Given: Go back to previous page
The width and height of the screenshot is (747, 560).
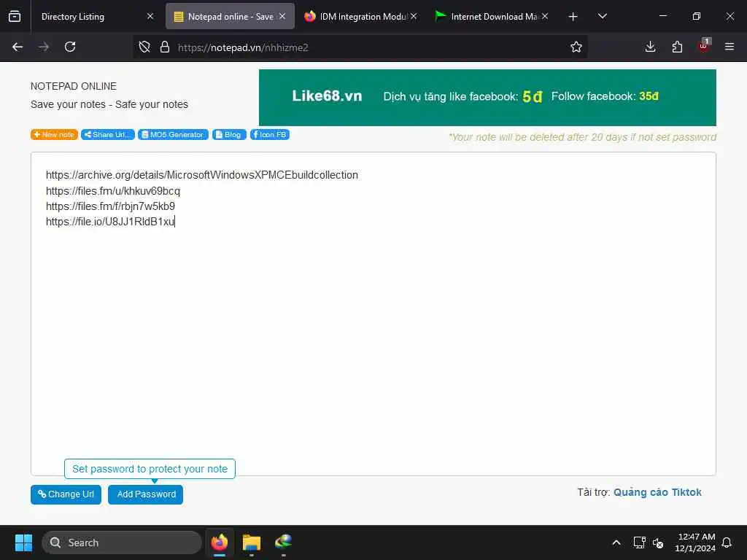Looking at the screenshot, I should click(18, 47).
